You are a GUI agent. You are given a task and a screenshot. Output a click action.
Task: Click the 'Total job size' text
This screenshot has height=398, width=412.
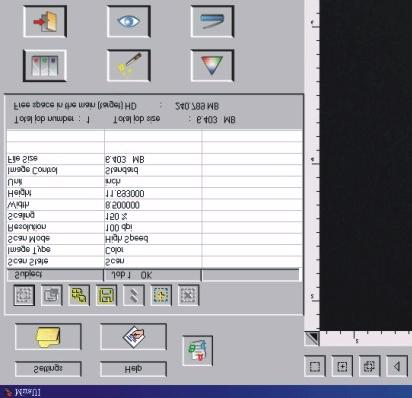137,119
